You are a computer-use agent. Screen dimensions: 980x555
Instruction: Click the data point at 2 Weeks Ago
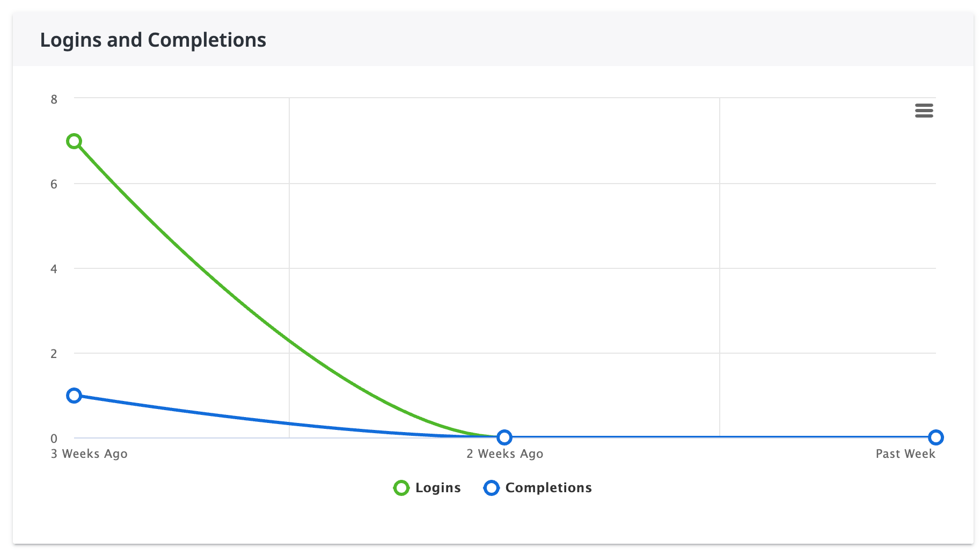click(504, 437)
